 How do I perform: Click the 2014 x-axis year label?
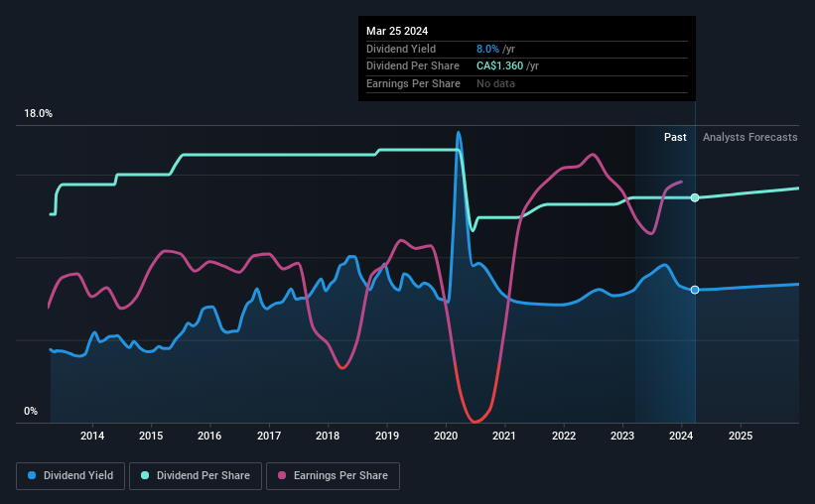[x=92, y=436]
